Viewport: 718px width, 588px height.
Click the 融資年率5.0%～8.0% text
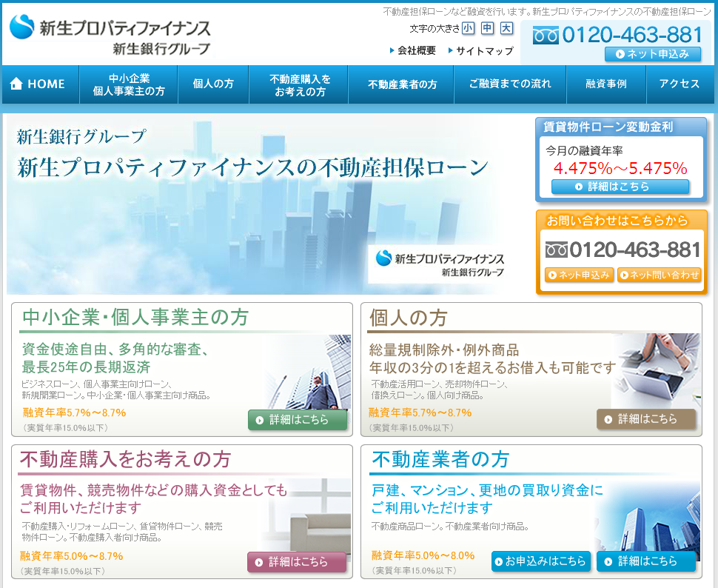click(x=423, y=555)
